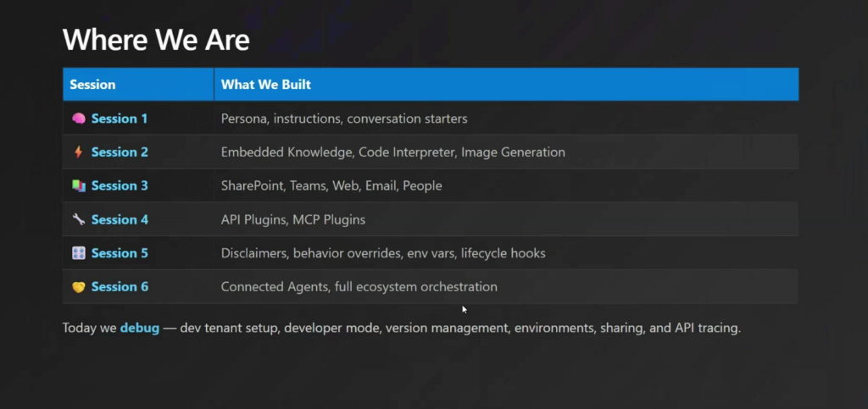Click the control knobs icon beside Session 5
The image size is (868, 409).
point(79,253)
